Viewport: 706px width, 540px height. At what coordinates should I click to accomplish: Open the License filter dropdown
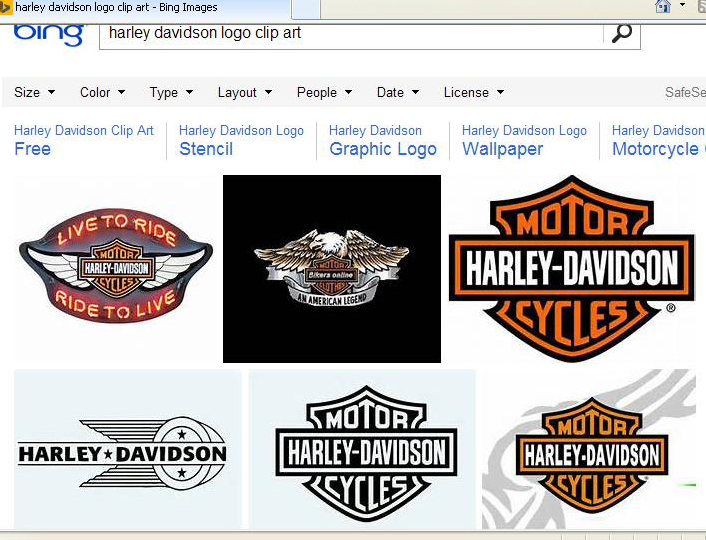click(x=474, y=92)
